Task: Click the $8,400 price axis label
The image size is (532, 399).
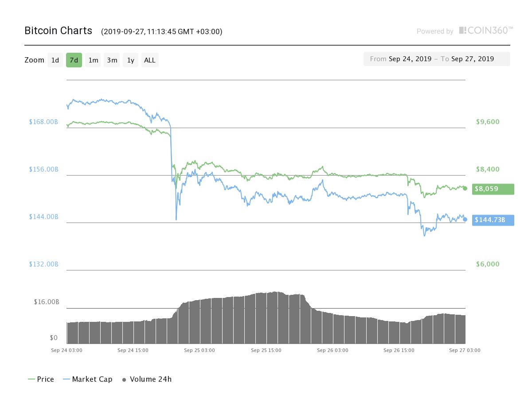Action: [x=488, y=169]
